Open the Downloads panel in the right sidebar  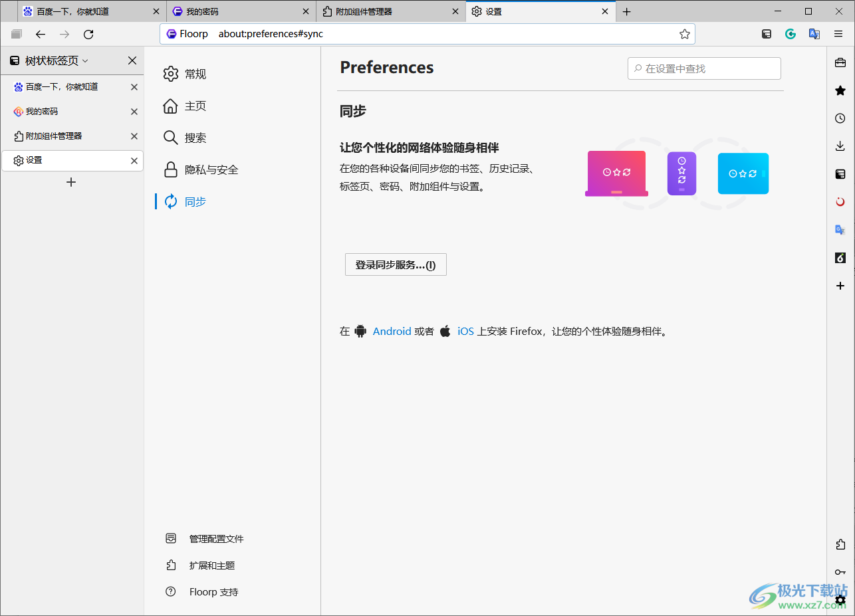tap(840, 146)
